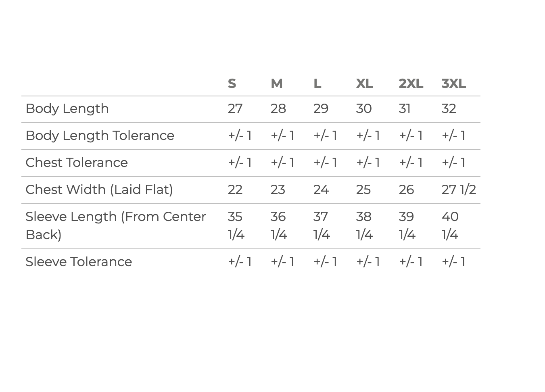Click the 3XL size column header
Viewport: 545px width, 392px height.
point(454,83)
